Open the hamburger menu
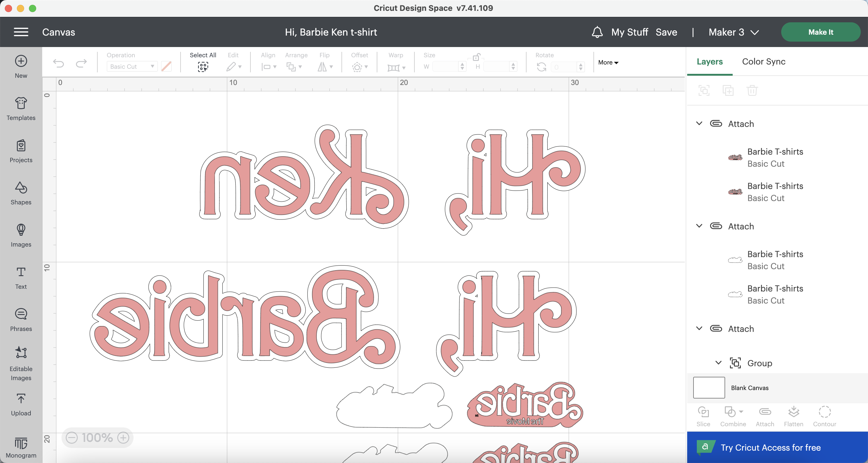The width and height of the screenshot is (868, 463). pos(20,32)
